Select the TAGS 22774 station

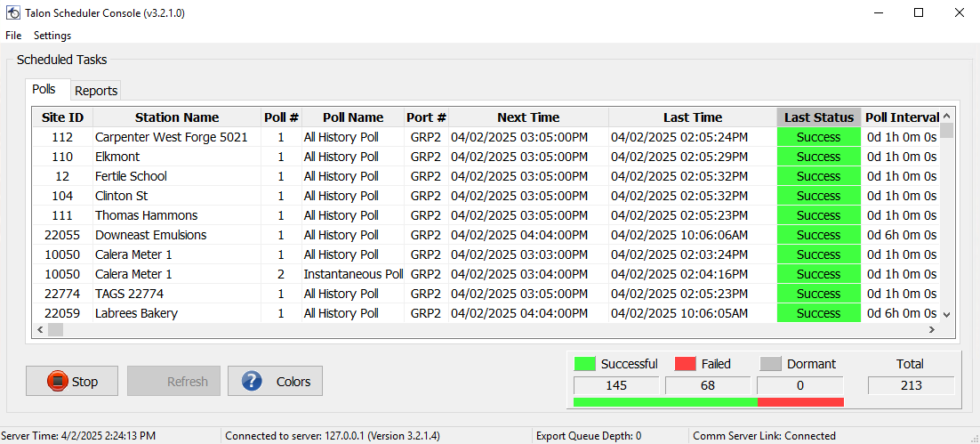(x=486, y=294)
